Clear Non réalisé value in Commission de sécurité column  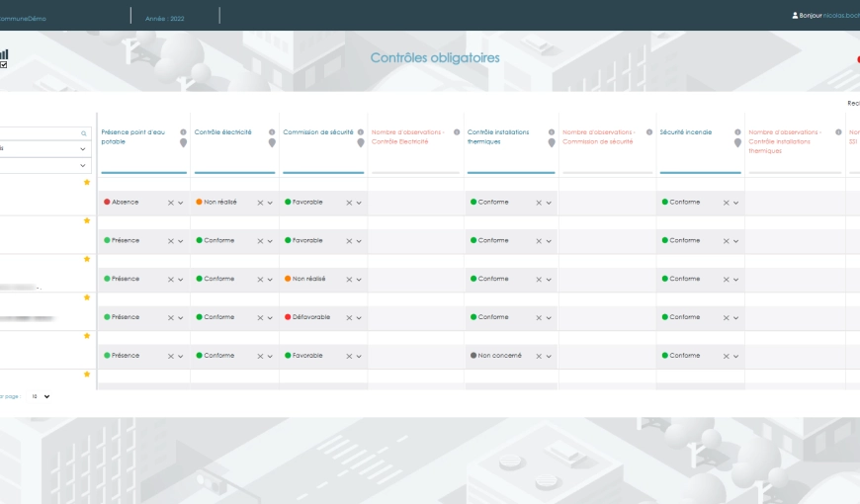(349, 280)
